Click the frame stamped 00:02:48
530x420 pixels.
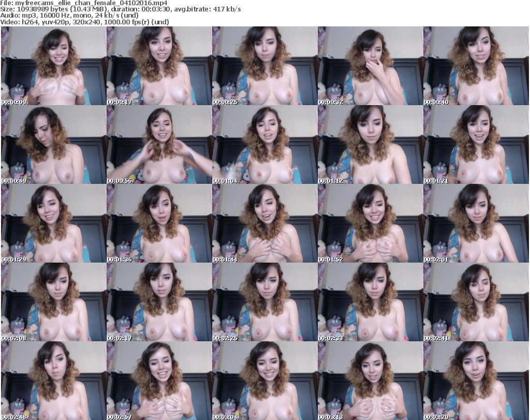coord(54,381)
